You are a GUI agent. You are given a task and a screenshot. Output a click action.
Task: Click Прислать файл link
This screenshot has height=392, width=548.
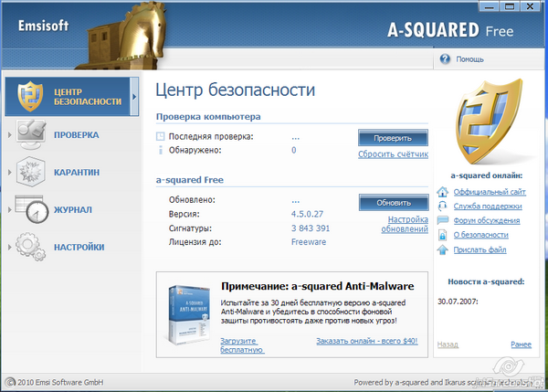tap(479, 249)
